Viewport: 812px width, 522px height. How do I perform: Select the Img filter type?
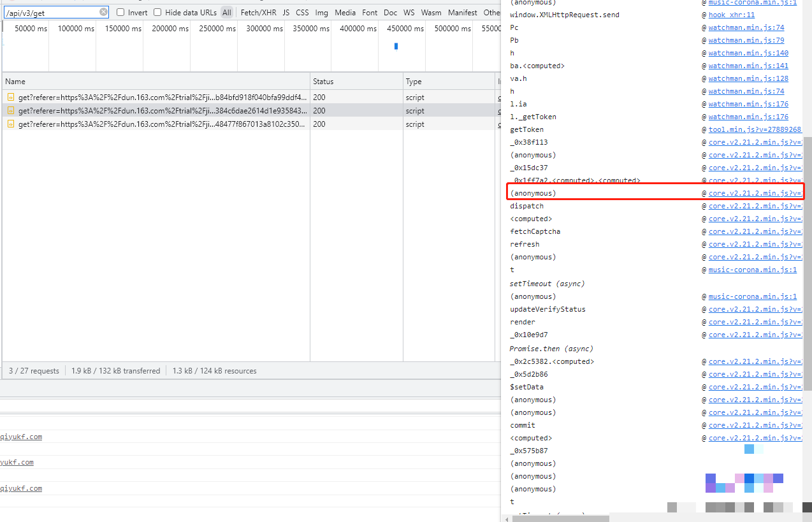(x=321, y=12)
